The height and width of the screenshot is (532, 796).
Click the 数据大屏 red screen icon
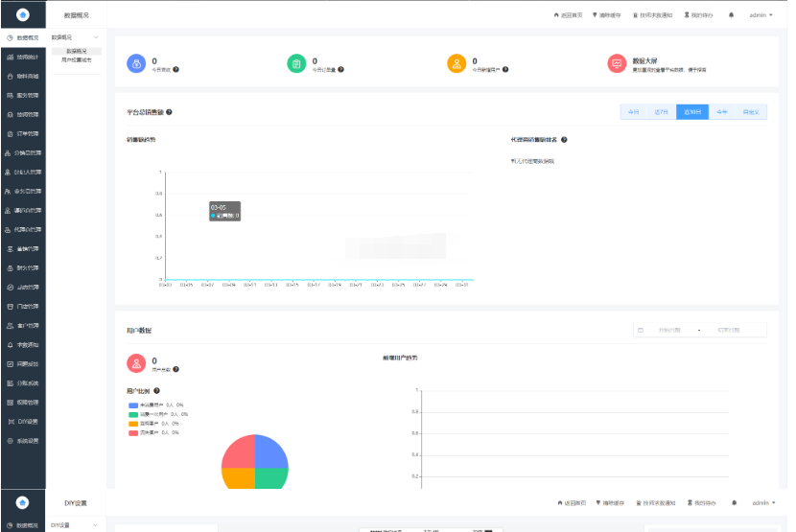617,63
